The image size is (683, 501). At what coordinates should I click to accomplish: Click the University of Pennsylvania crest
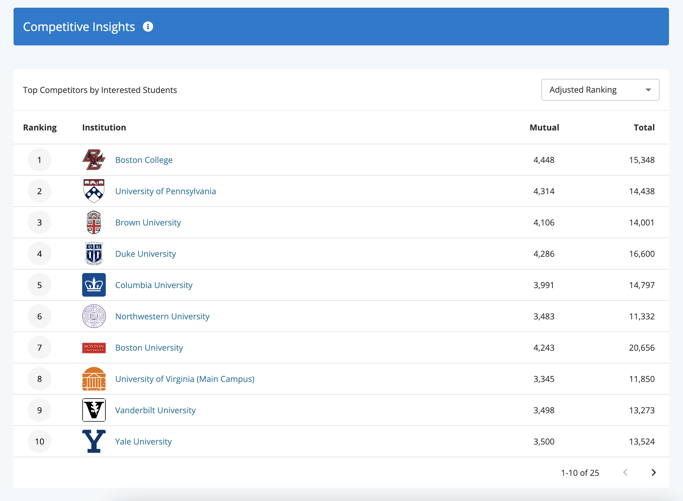pyautogui.click(x=94, y=191)
